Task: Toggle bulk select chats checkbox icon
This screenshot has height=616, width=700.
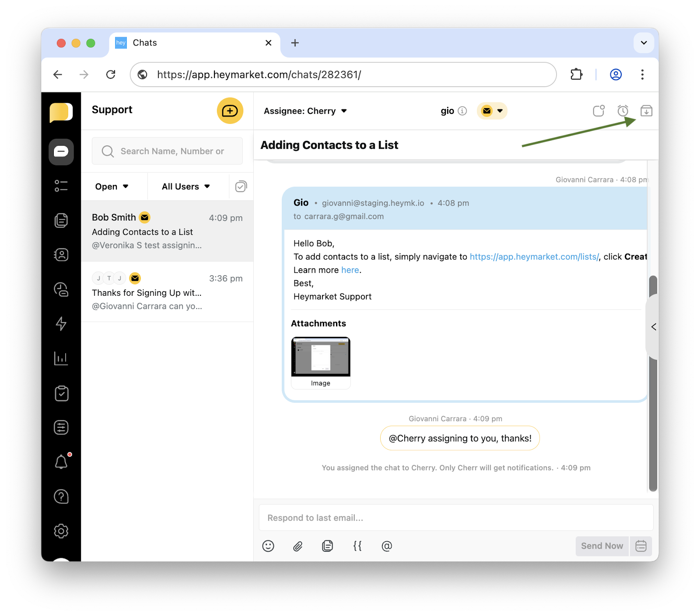Action: coord(241,187)
